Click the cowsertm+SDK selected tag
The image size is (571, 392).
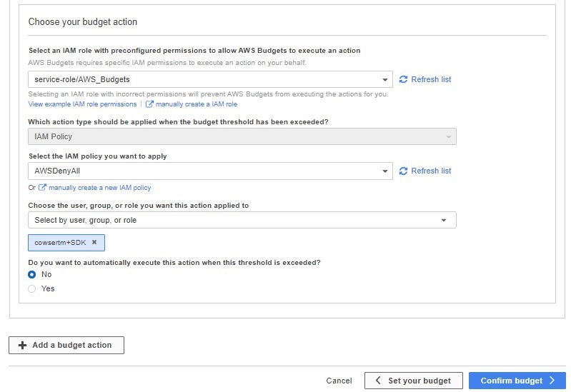66,242
